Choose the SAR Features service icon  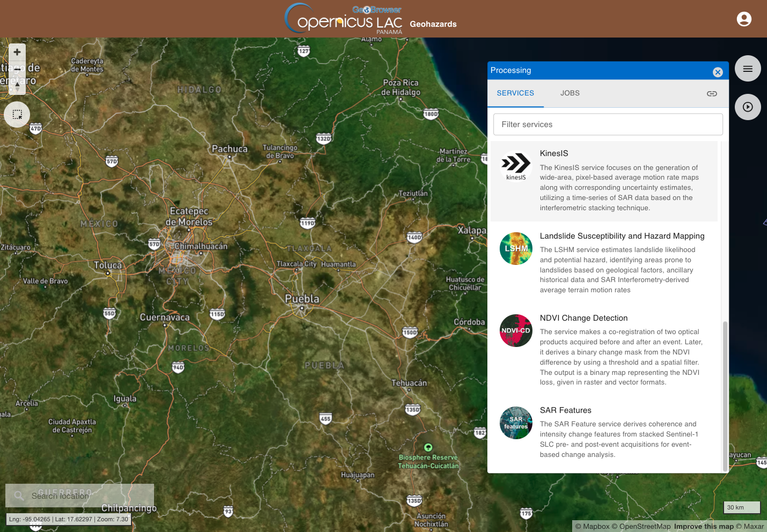click(x=516, y=423)
